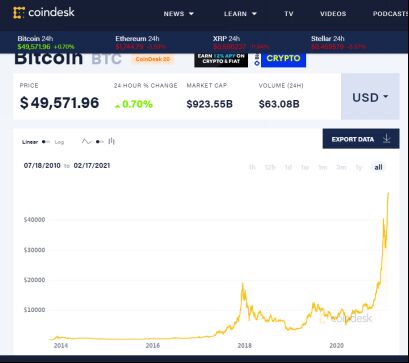409x363 pixels.
Task: Open the VIDEOS menu item
Action: click(x=333, y=14)
